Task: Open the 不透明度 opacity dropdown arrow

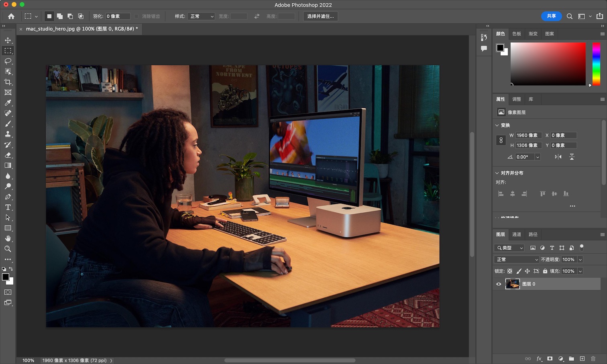Action: 580,260
